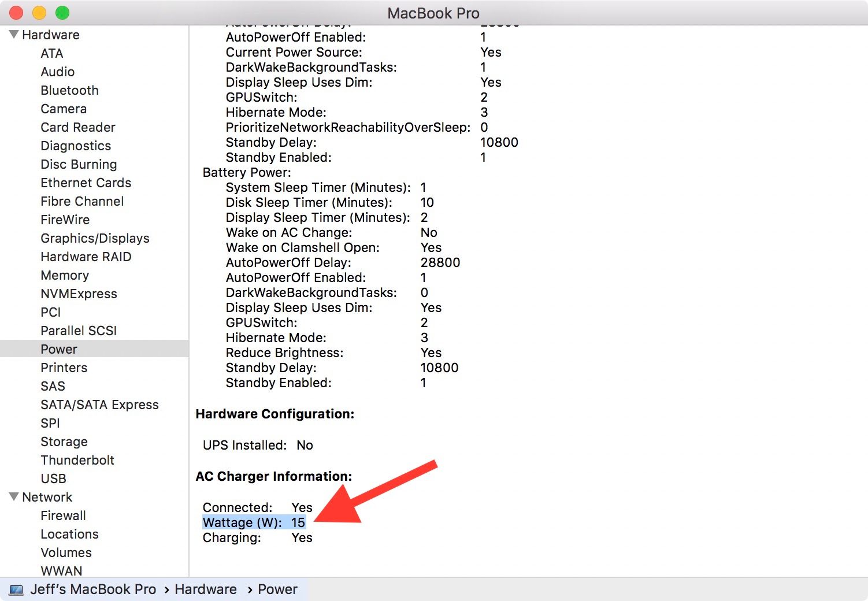
Task: Select SPI in the sidebar
Action: tap(50, 423)
